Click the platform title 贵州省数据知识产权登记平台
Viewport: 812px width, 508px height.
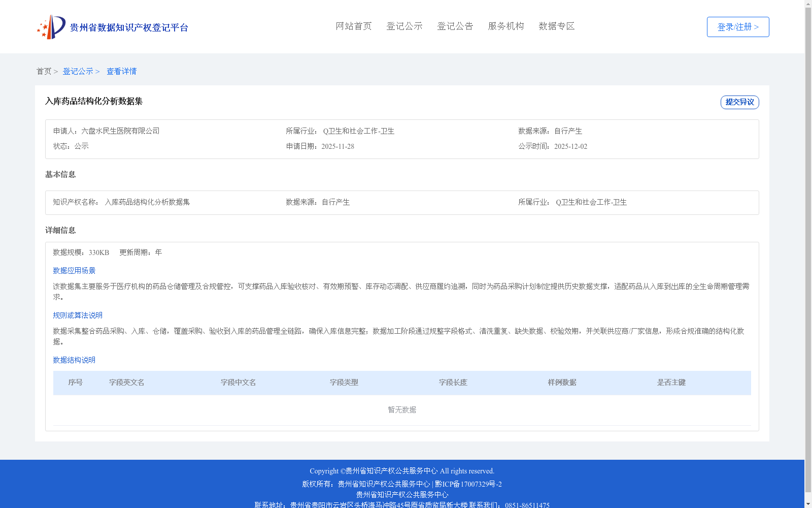(129, 27)
